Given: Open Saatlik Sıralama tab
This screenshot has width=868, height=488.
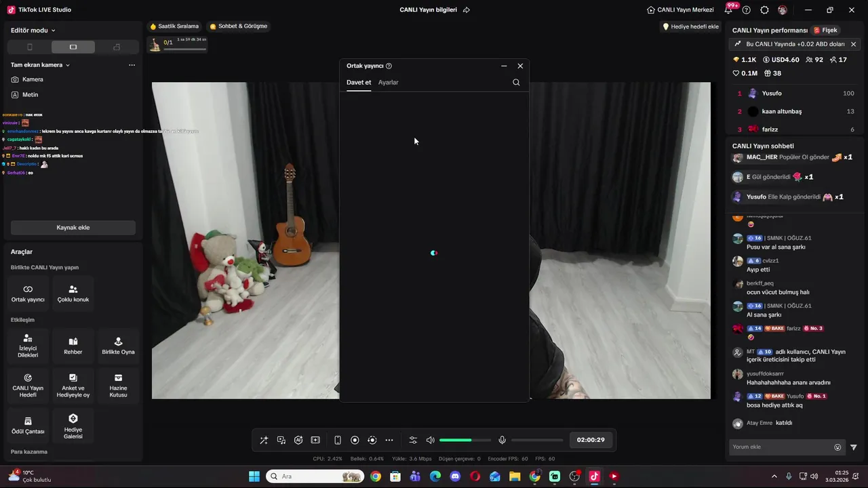Looking at the screenshot, I should [x=174, y=26].
